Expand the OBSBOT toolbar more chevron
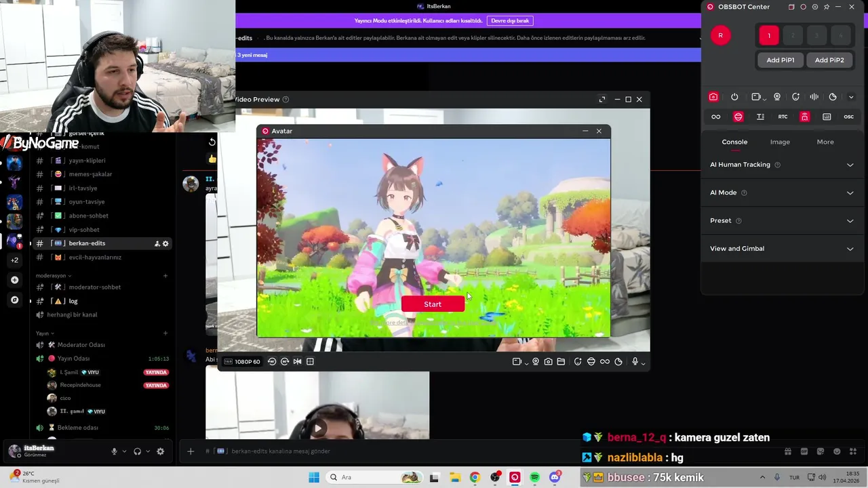868x488 pixels. (x=851, y=97)
